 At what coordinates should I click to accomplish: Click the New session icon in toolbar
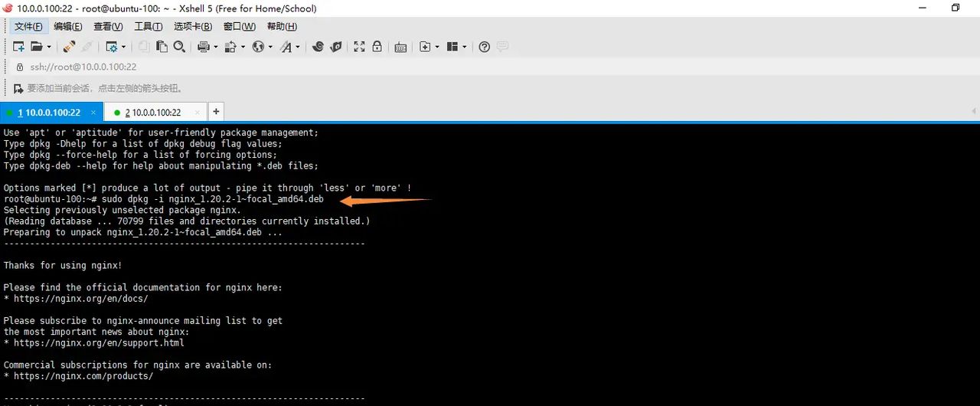pos(18,47)
